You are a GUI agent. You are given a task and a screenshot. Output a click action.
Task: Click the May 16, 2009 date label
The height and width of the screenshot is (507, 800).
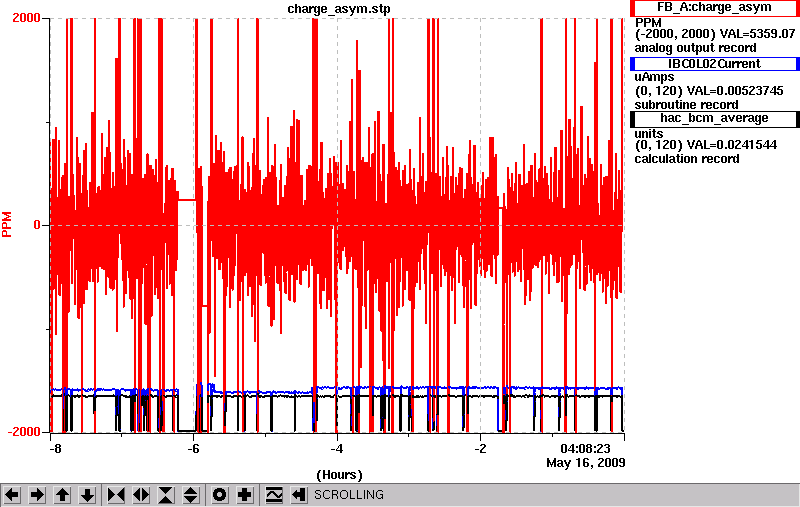pyautogui.click(x=586, y=463)
